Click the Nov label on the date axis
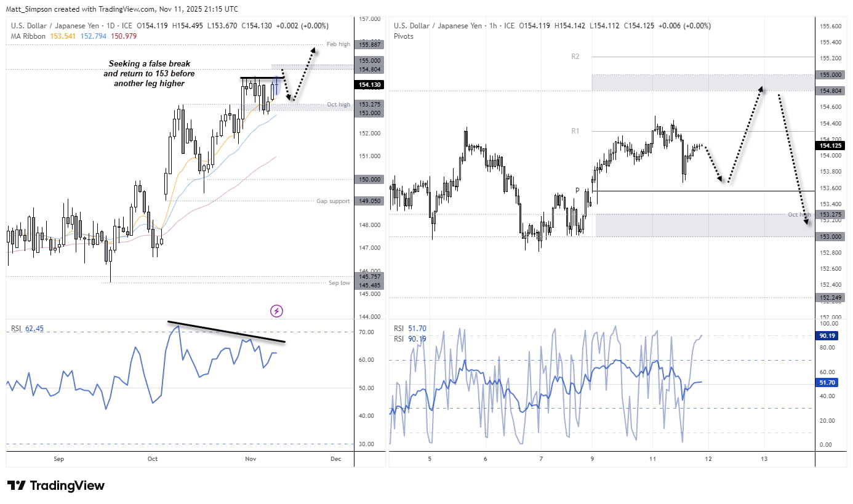Image resolution: width=853 pixels, height=504 pixels. coord(250,458)
